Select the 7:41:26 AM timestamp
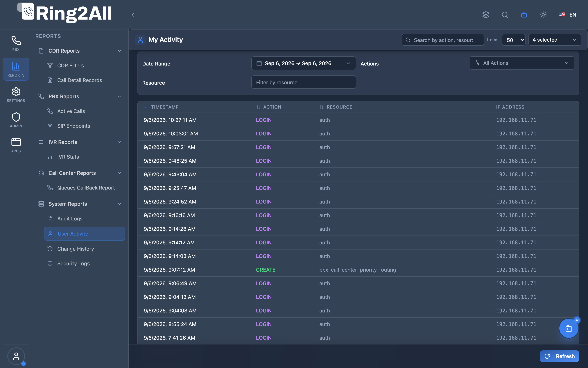The image size is (588, 368). tap(169, 338)
